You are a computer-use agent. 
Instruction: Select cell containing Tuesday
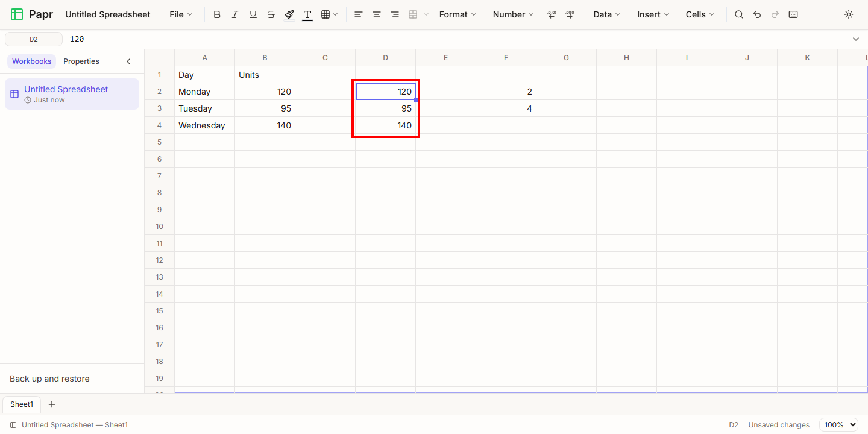point(205,108)
